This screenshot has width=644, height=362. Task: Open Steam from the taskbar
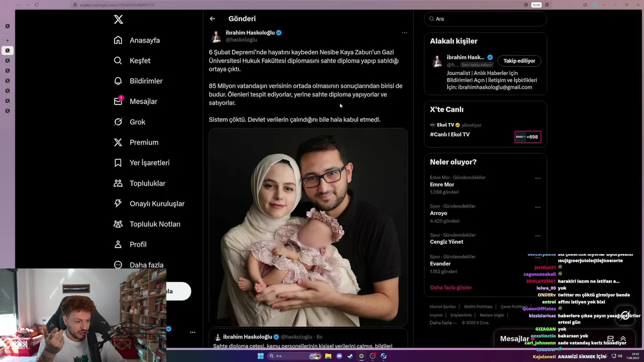pyautogui.click(x=350, y=356)
